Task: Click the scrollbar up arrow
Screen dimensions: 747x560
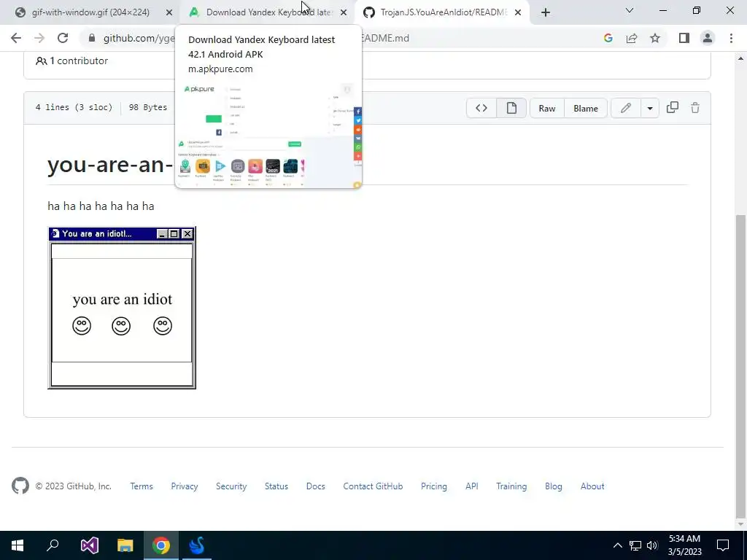Action: point(740,58)
